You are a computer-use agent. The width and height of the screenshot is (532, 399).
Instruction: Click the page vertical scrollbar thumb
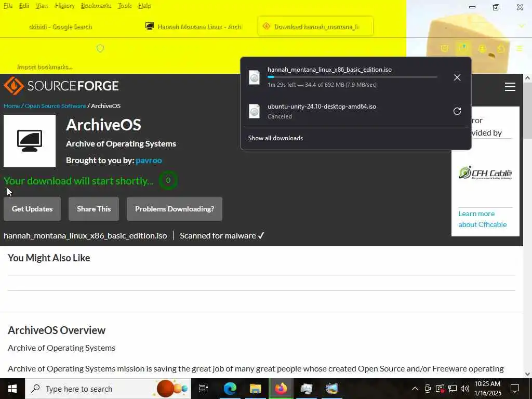(527, 111)
